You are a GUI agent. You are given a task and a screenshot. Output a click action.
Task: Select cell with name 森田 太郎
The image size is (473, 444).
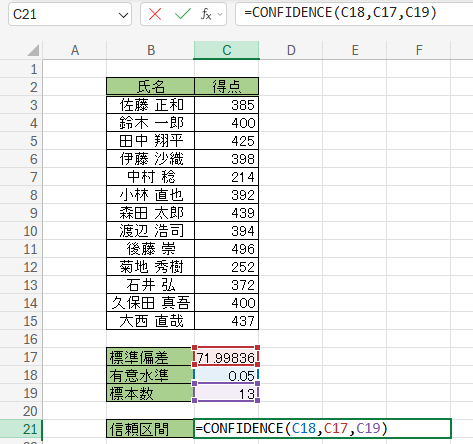150,213
